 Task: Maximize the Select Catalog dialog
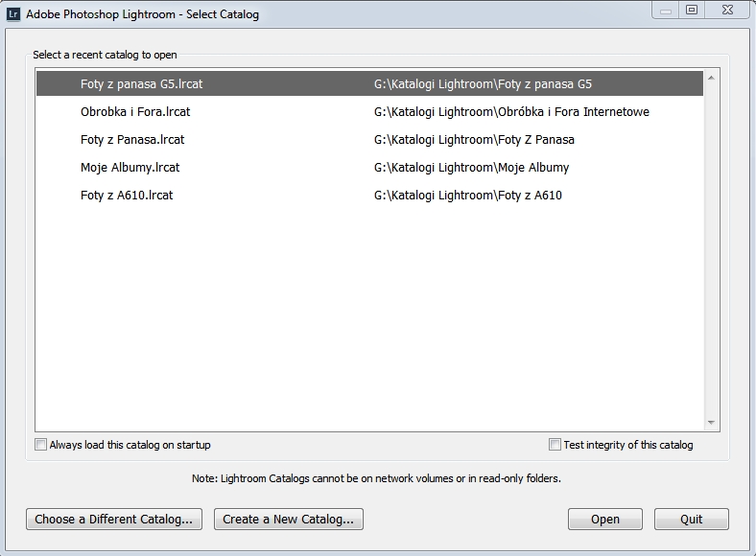691,11
